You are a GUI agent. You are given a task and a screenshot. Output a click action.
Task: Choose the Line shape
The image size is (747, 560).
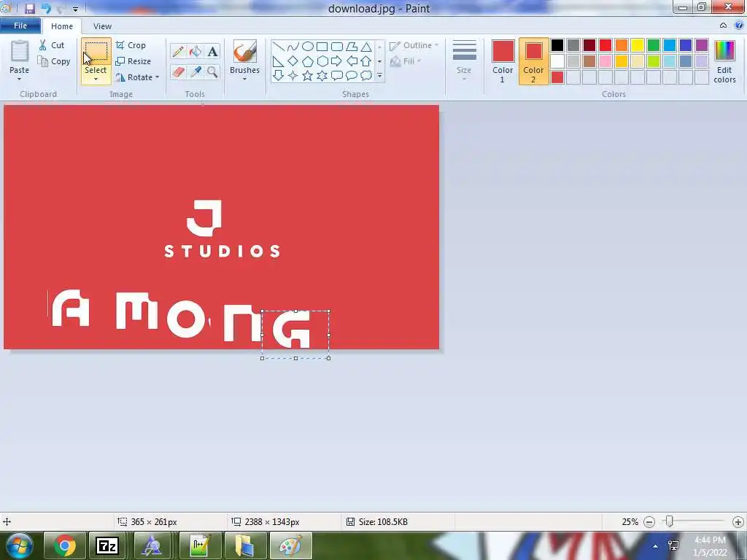click(279, 46)
